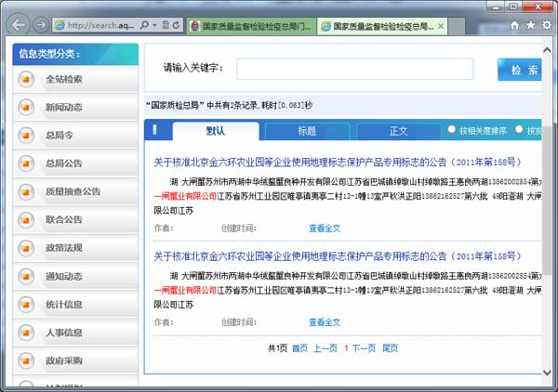Image resolution: width=558 pixels, height=392 pixels.
Task: Select the 通知动态 category
Action: pos(75,276)
